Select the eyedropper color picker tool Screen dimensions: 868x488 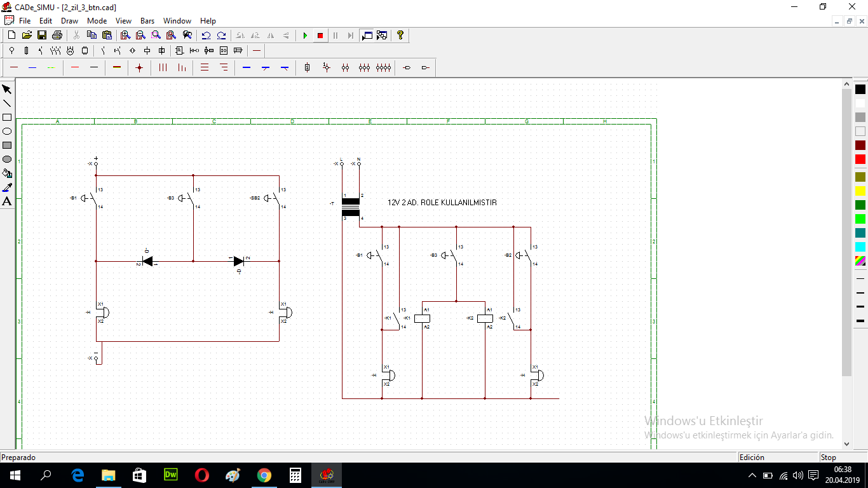click(7, 187)
